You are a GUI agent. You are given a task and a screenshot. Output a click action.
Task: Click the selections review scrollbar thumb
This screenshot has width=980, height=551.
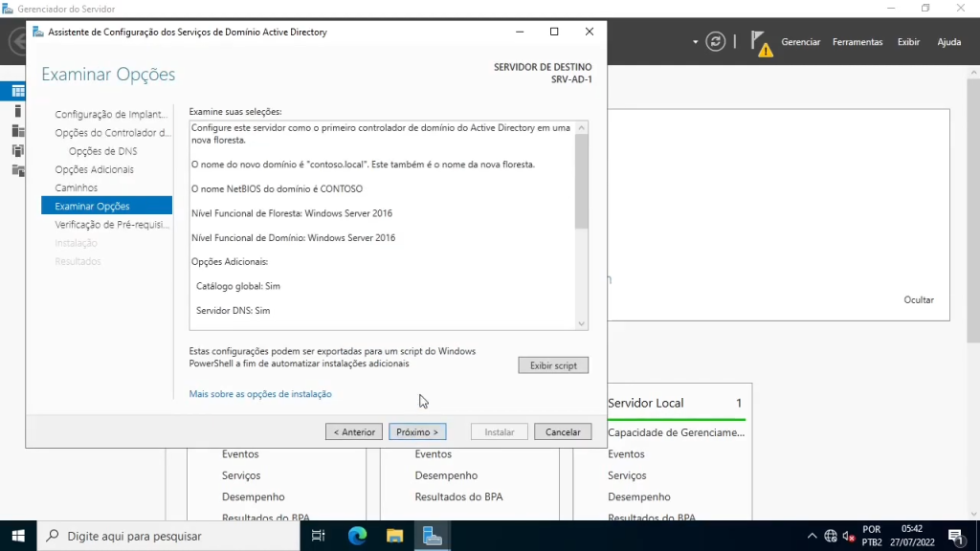pyautogui.click(x=582, y=181)
